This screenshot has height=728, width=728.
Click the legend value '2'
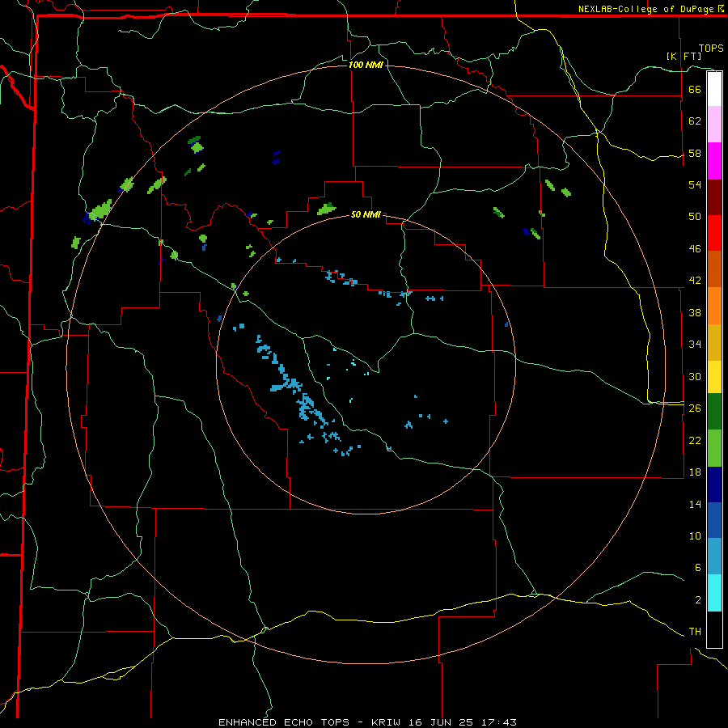pyautogui.click(x=697, y=600)
